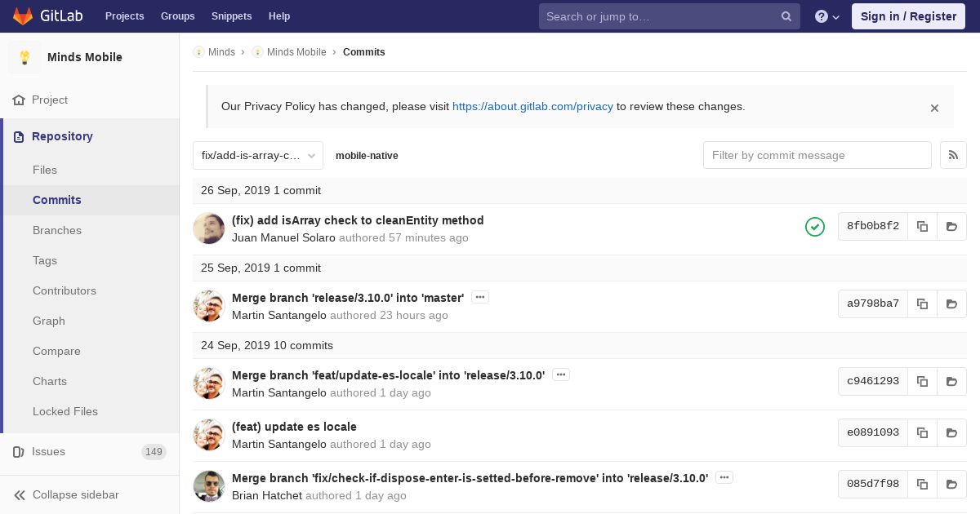980x514 pixels.
Task: Browse files at commit e0891093
Action: coord(951,432)
